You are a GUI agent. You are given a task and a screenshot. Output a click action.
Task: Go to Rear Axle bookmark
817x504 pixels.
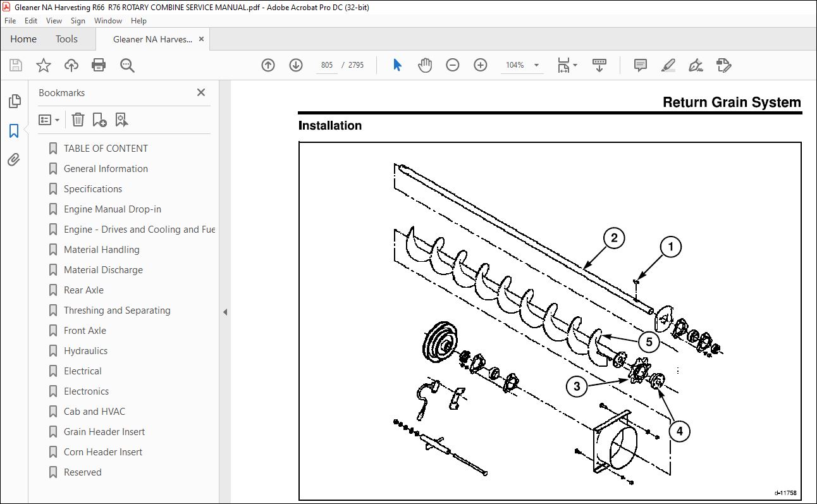click(83, 290)
